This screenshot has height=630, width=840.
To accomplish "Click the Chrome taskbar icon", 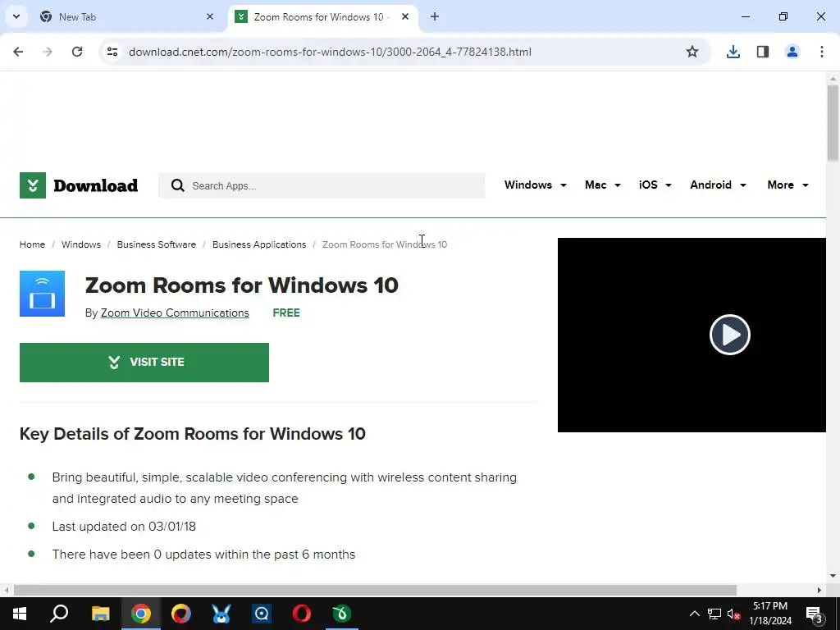I will [141, 614].
